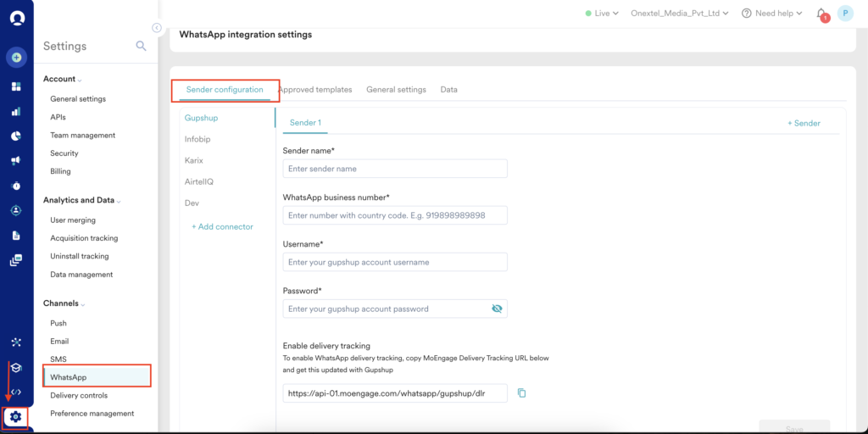Select the Sender 1 tab
This screenshot has width=868, height=434.
pos(305,123)
